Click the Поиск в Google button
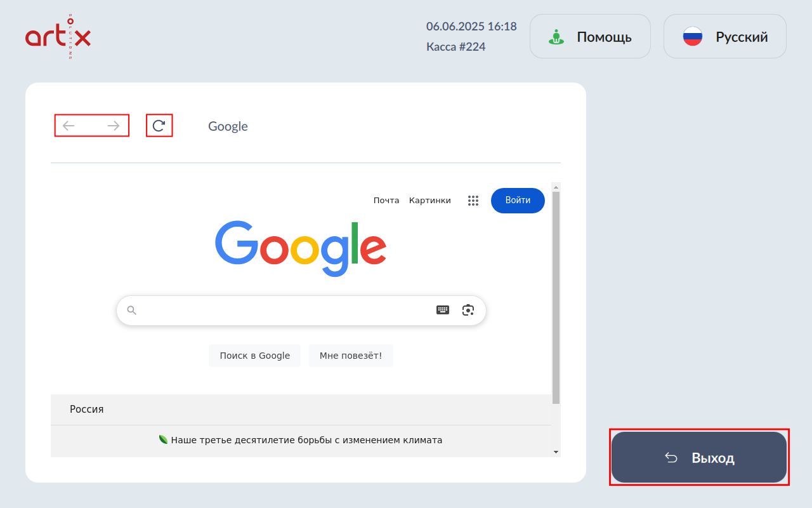Image resolution: width=812 pixels, height=508 pixels. (254, 356)
